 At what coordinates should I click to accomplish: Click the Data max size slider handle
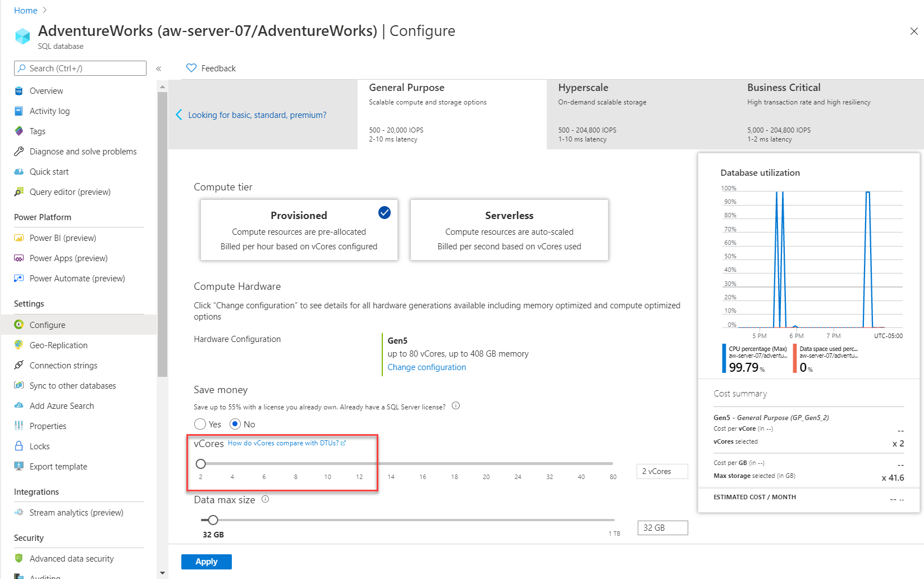pyautogui.click(x=213, y=520)
